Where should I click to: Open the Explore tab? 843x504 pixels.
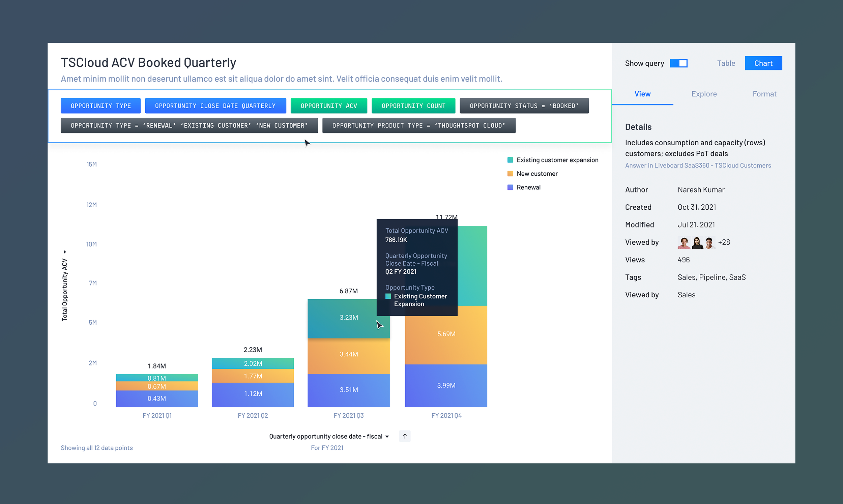click(704, 94)
